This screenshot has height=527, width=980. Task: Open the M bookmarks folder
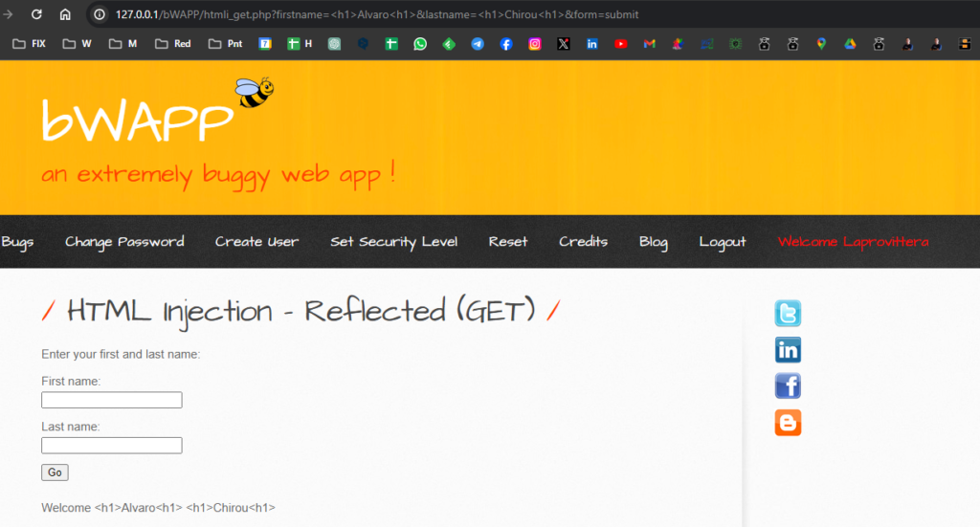pos(123,44)
